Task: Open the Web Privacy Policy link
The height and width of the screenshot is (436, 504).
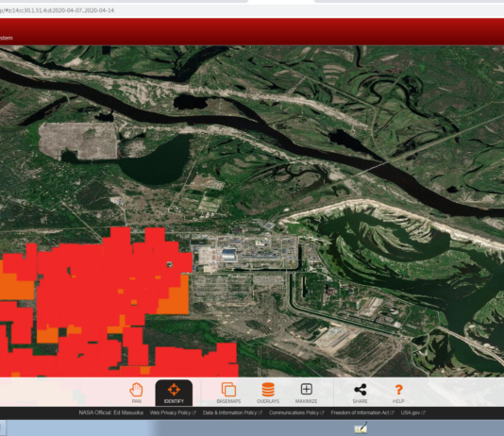Action: pos(173,412)
